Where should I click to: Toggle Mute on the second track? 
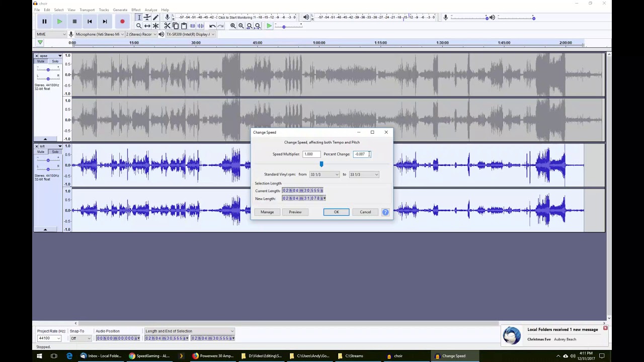coord(41,152)
